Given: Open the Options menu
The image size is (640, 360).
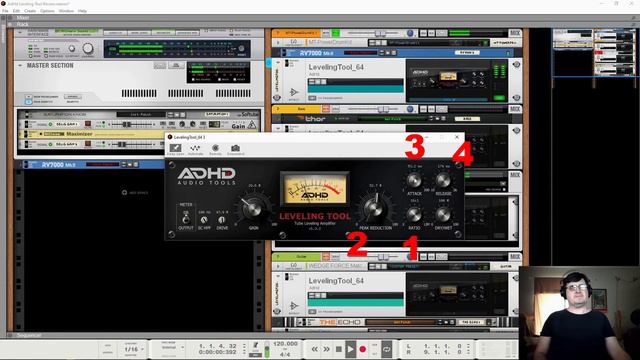Looking at the screenshot, I should click(47, 11).
